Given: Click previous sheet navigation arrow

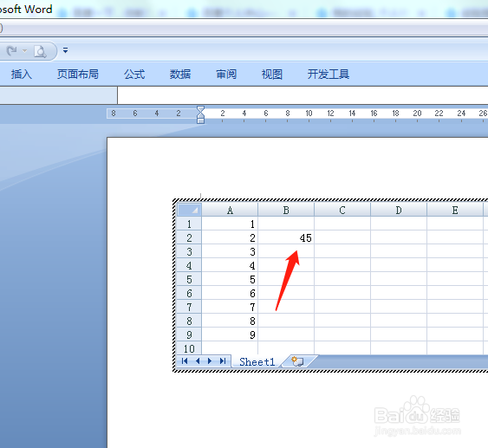Looking at the screenshot, I should [x=198, y=360].
